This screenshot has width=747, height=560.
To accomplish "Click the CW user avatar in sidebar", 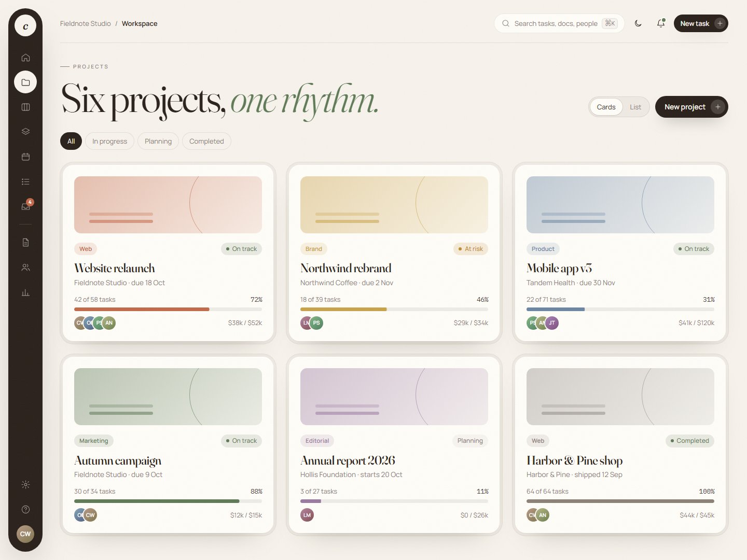I will click(25, 534).
